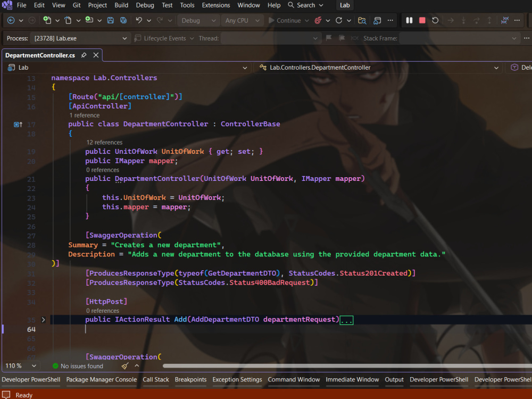Viewport: 532px width, 399px height.
Task: Undo the last edit
Action: click(x=139, y=20)
